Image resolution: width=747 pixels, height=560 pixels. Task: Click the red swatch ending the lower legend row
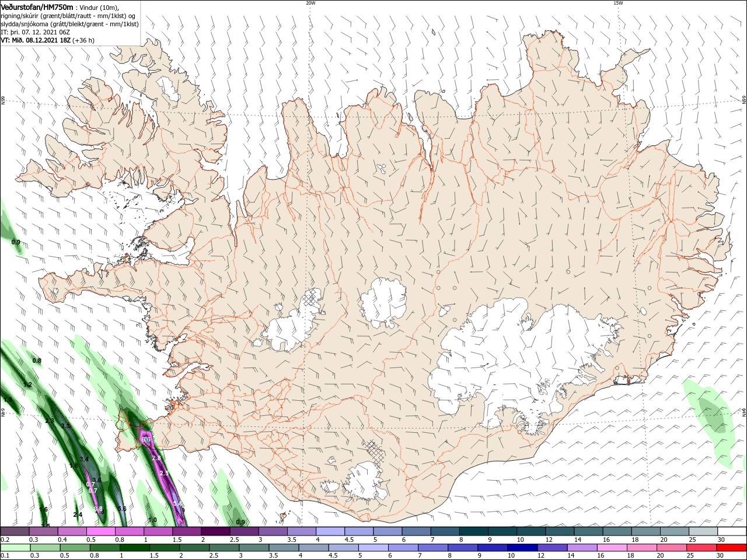(732, 548)
